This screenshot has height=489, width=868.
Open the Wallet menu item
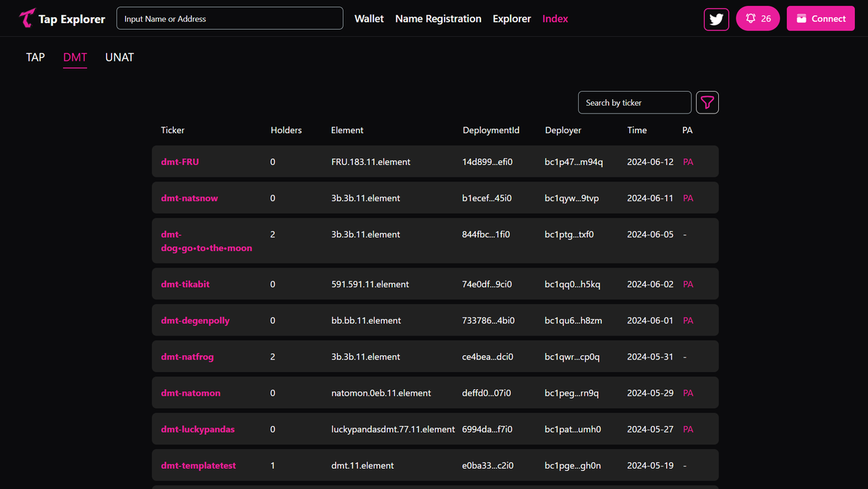(369, 19)
